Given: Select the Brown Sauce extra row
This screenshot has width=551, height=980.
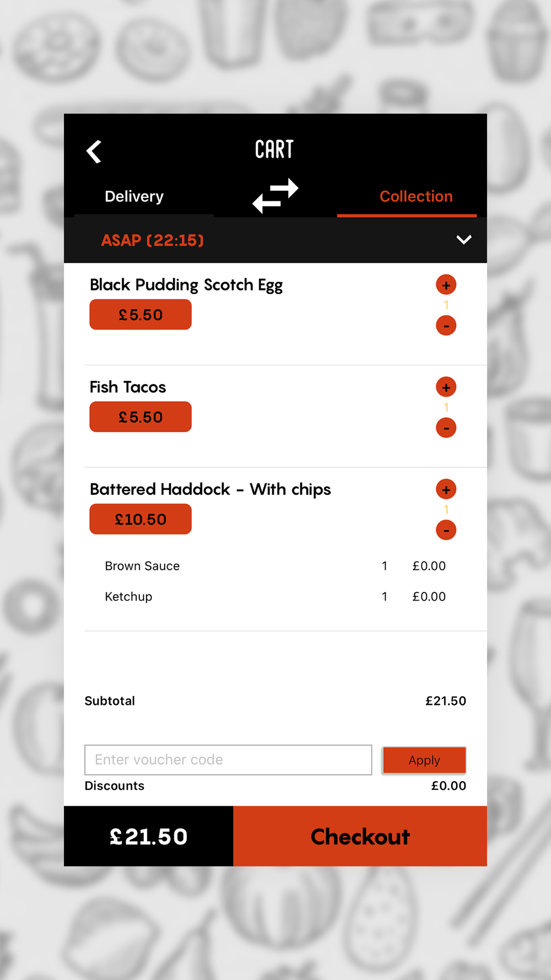Looking at the screenshot, I should pyautogui.click(x=275, y=566).
